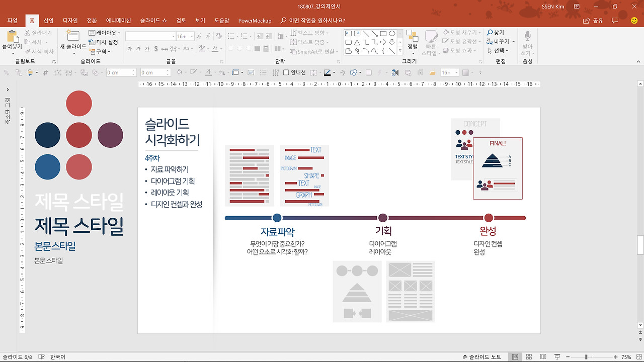Click the line color pen in quick toolbar
This screenshot has height=362, width=644.
point(327,72)
